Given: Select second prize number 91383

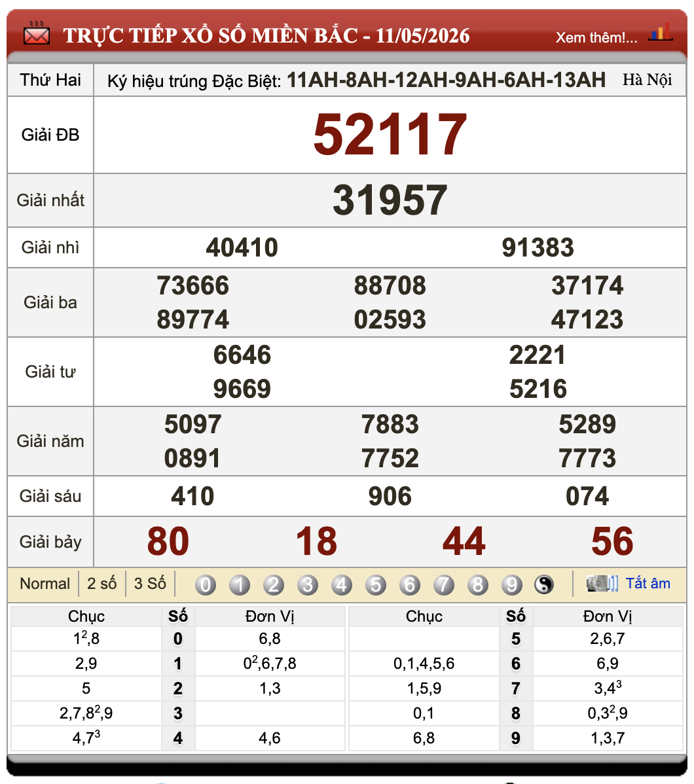Looking at the screenshot, I should pos(538,247).
